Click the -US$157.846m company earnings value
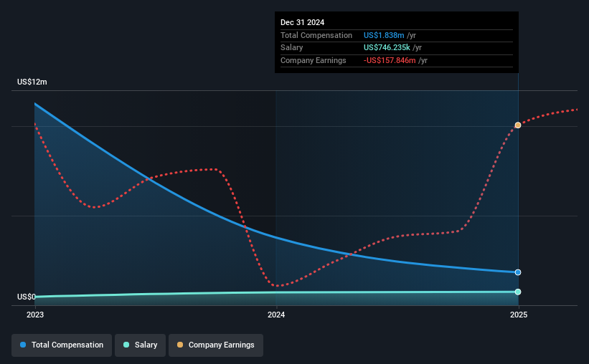The width and height of the screenshot is (589, 364). click(x=390, y=60)
